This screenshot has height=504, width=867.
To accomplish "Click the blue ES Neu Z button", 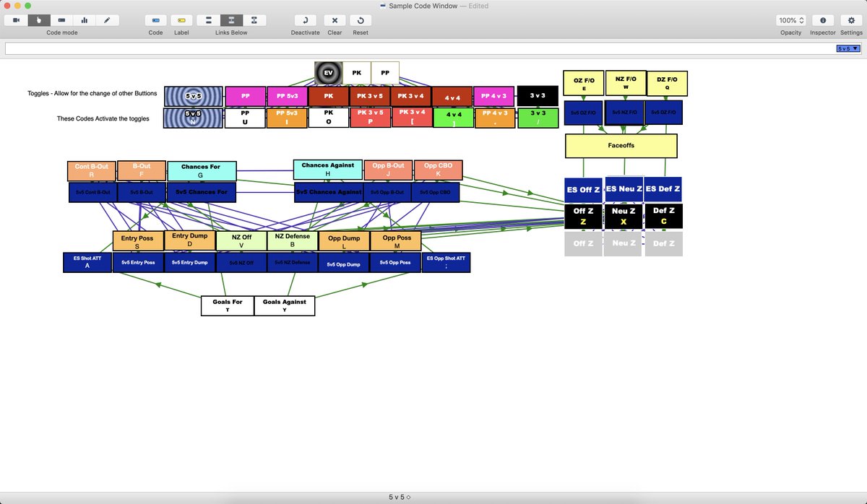I will [x=624, y=188].
